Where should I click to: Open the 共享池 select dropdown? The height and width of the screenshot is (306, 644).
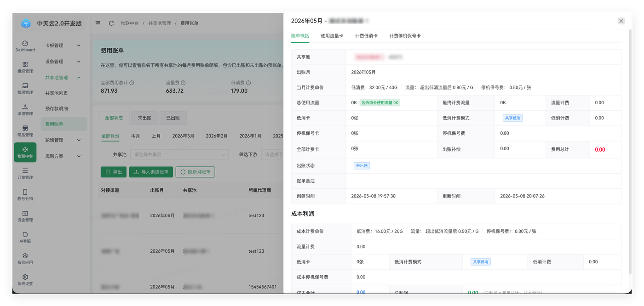(179, 154)
